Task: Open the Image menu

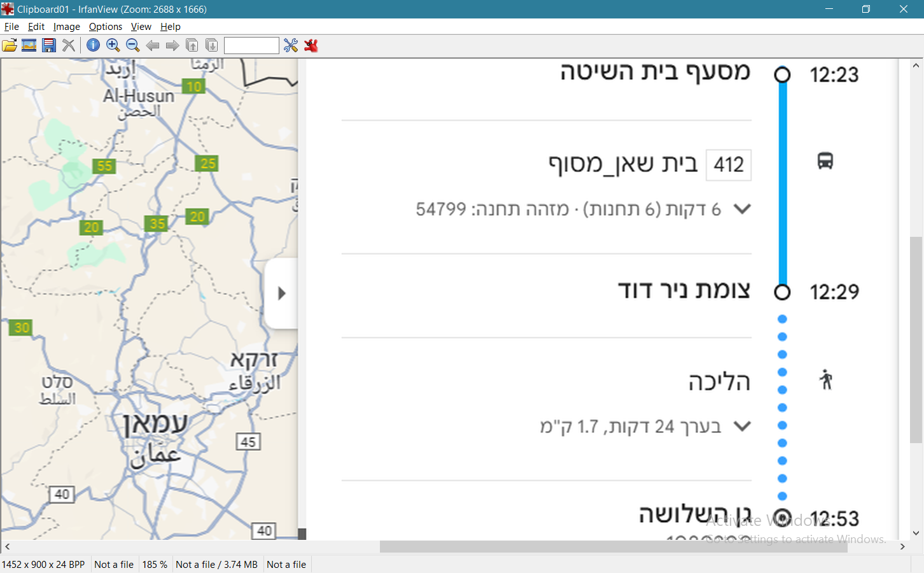Action: tap(67, 27)
